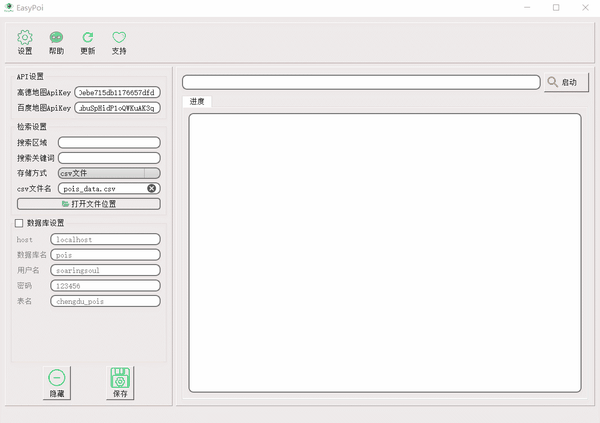
Task: Click the 支持 heart icon
Action: (119, 42)
